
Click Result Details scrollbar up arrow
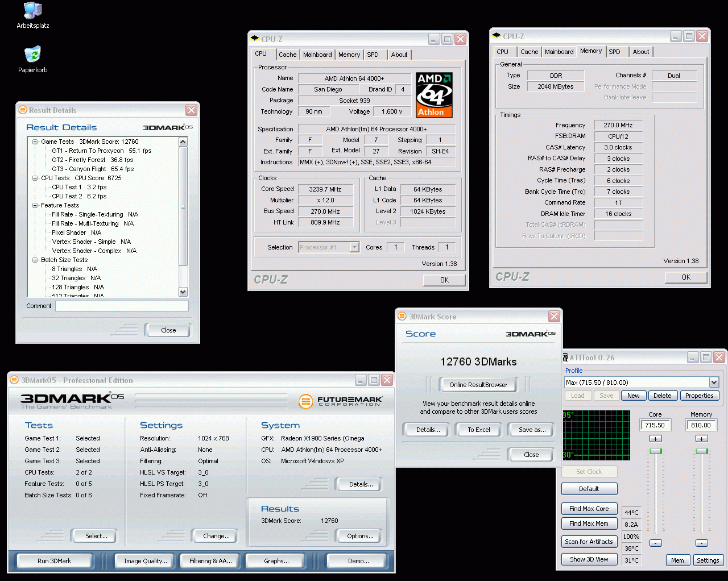pos(183,142)
